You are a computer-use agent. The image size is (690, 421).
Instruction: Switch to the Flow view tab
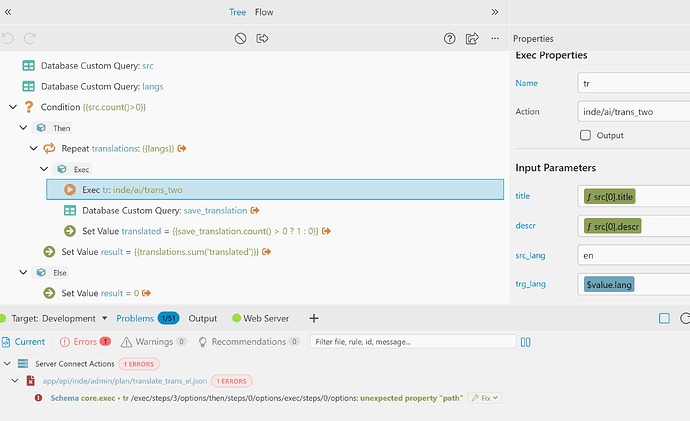tap(264, 12)
